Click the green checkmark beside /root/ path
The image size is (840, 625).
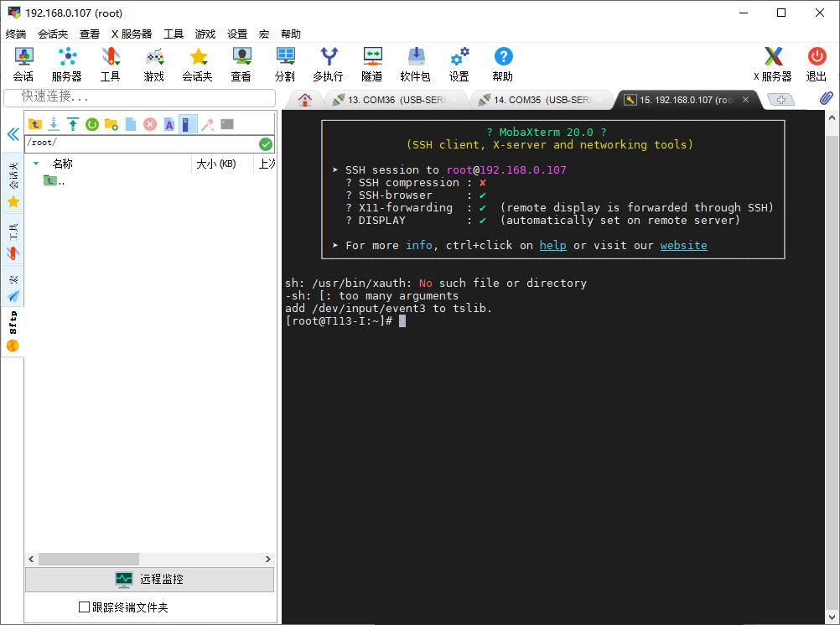point(266,143)
